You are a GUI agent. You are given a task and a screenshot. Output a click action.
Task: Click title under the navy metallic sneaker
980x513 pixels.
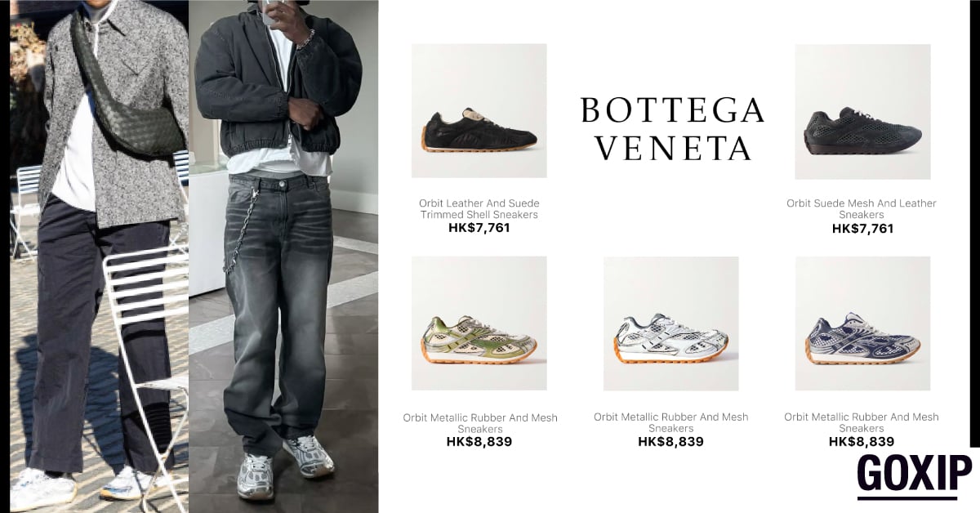tap(862, 422)
